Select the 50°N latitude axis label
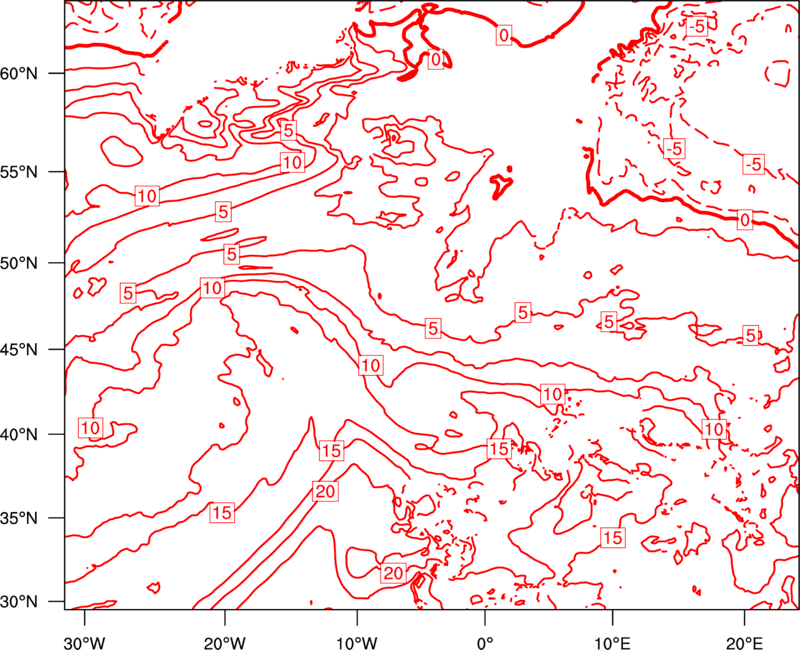 click(x=19, y=263)
